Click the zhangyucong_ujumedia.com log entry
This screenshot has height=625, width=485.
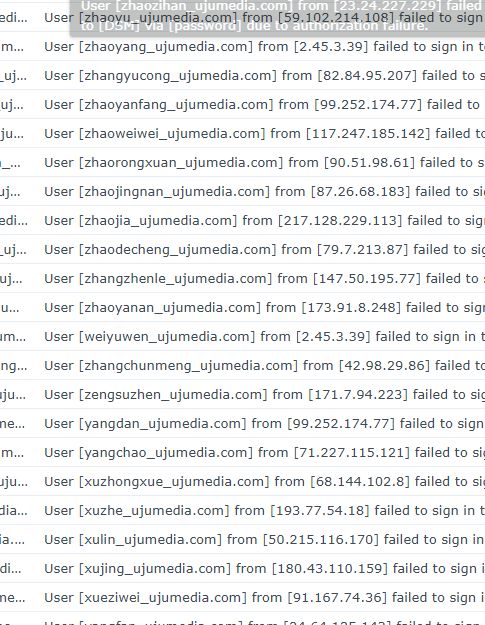coord(242,76)
